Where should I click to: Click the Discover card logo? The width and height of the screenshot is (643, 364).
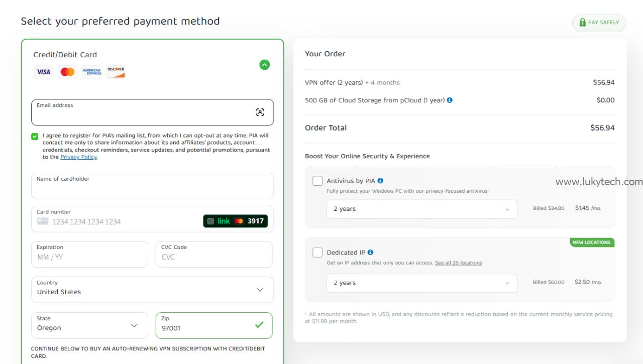pyautogui.click(x=116, y=72)
